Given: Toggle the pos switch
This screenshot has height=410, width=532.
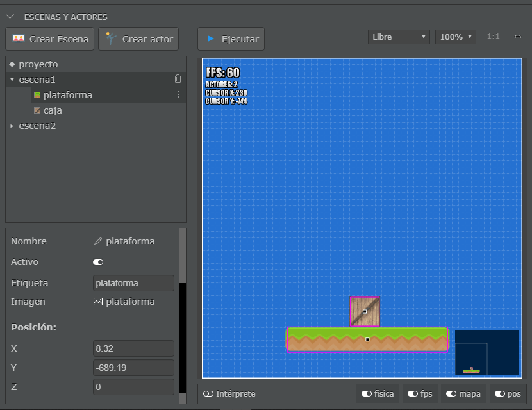Looking at the screenshot, I should pyautogui.click(x=500, y=394).
